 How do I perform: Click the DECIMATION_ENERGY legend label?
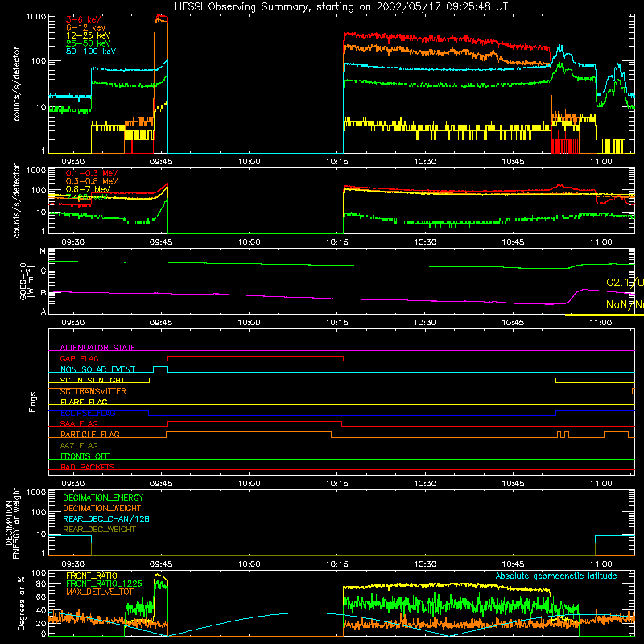point(103,497)
